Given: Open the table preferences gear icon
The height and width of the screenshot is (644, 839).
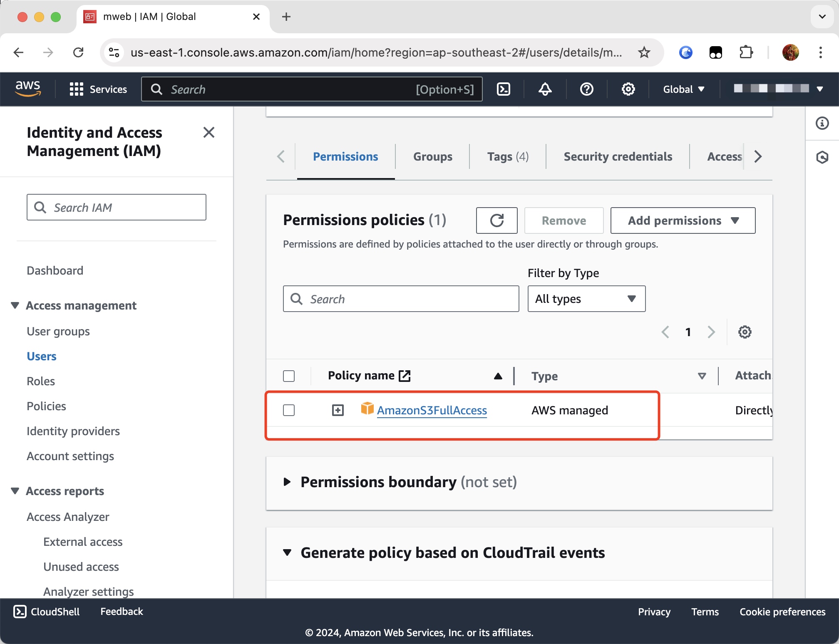Looking at the screenshot, I should tap(745, 332).
